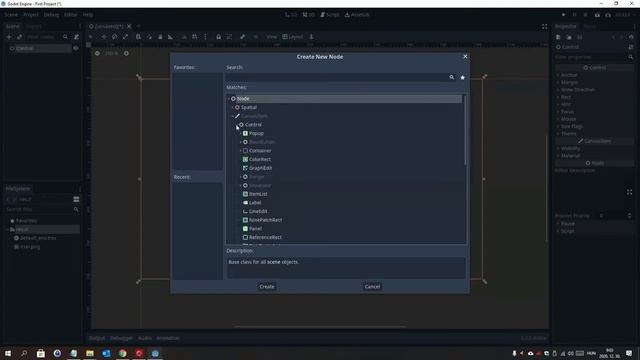Click the distraction-free mode icon above the viewport
640x360 pixels.
544,27
